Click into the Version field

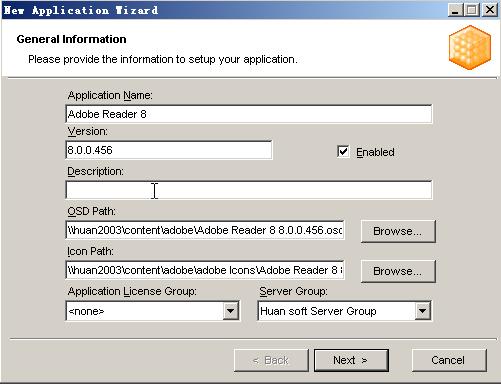coord(169,150)
